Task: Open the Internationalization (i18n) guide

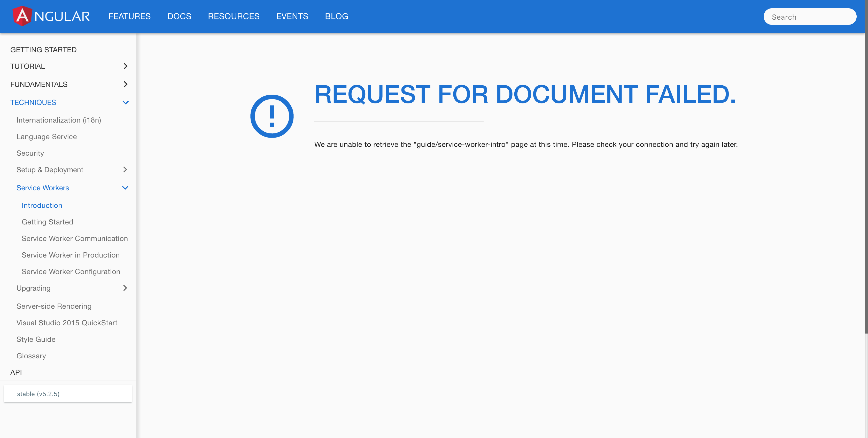Action: [x=58, y=120]
